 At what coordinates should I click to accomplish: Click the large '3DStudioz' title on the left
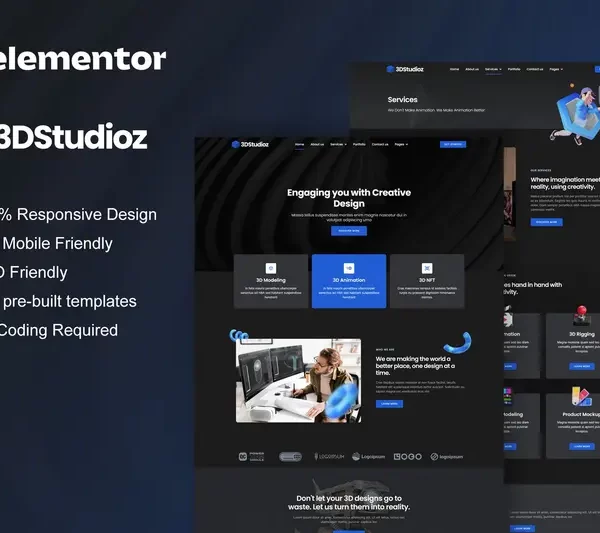point(73,137)
